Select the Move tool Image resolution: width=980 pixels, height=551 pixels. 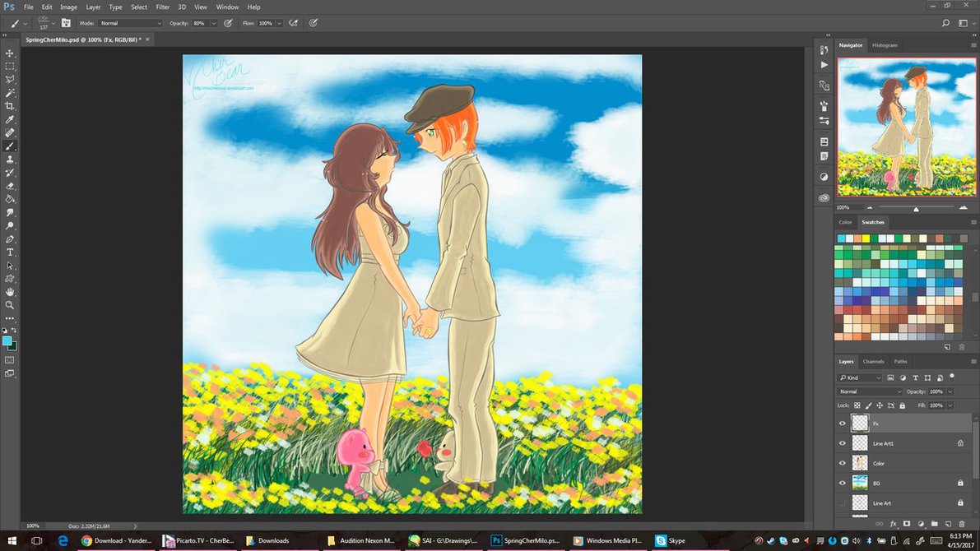9,53
